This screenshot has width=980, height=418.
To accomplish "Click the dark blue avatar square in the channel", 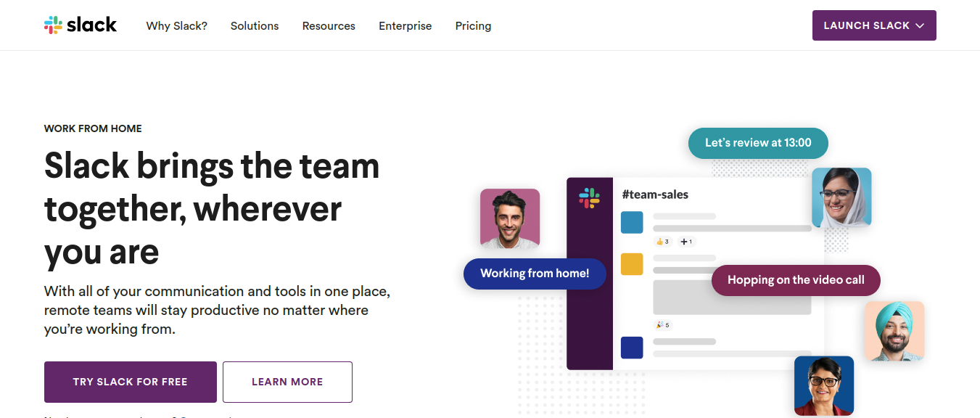I will pyautogui.click(x=632, y=348).
